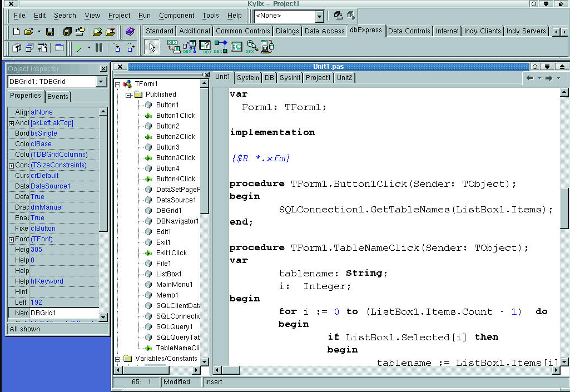
Task: Select the arrow pointer tool in the palette
Action: pyautogui.click(x=152, y=47)
